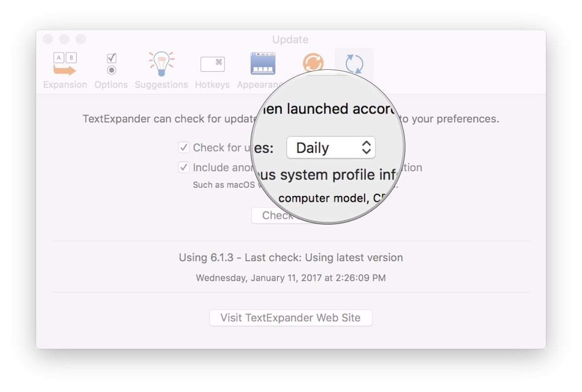Click the Update window title bar
The width and height of the screenshot is (582, 392).
pos(291,39)
